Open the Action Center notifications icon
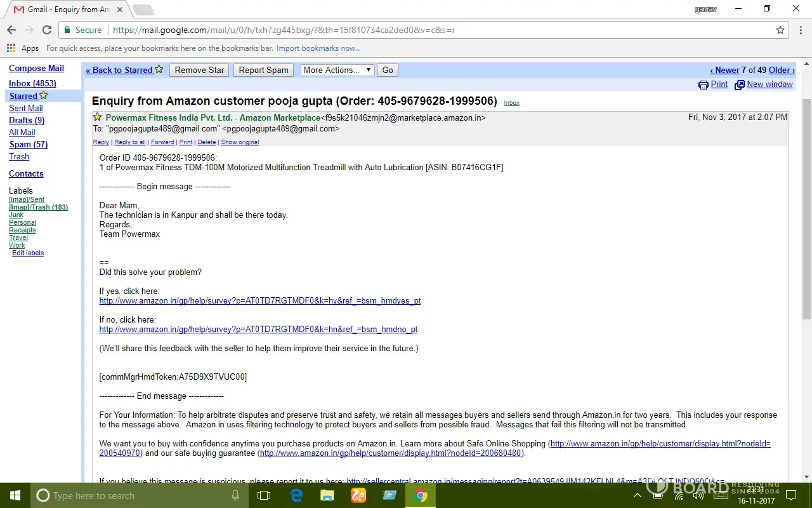 791,495
